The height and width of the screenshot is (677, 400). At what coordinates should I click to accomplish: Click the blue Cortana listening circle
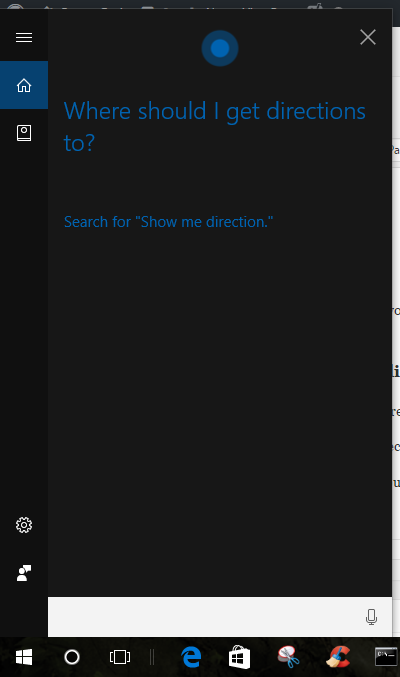point(220,48)
